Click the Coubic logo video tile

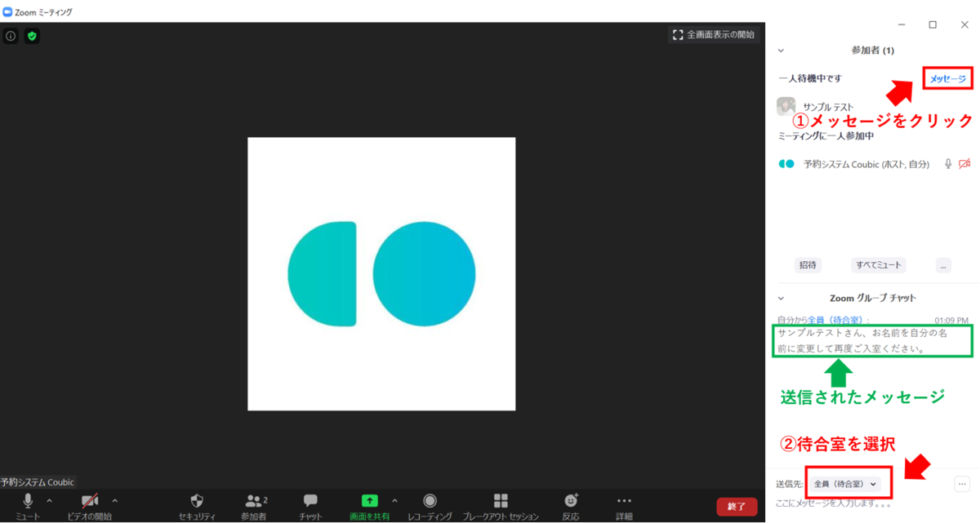pos(381,273)
